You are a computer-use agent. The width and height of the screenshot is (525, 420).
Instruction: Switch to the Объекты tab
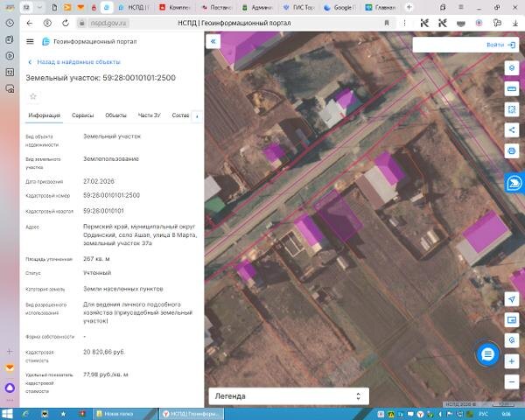point(115,115)
